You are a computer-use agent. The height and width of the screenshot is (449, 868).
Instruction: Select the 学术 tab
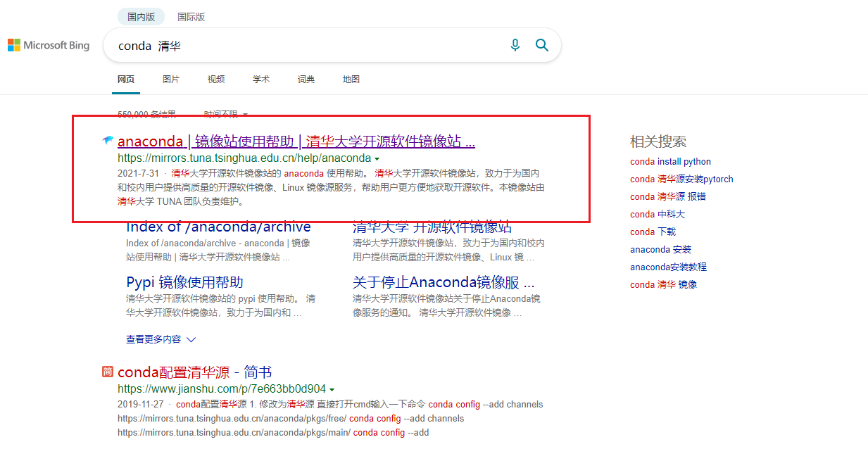[x=261, y=80]
